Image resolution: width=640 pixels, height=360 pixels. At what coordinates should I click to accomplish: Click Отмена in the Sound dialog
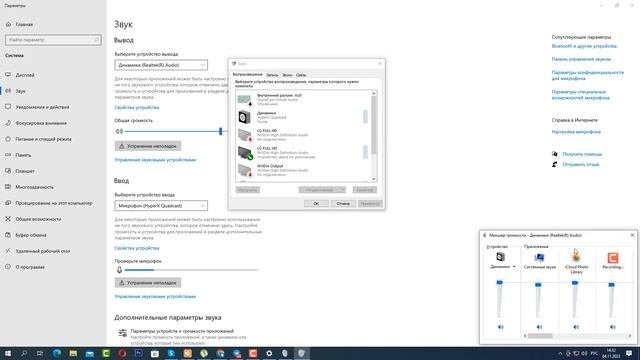point(343,203)
